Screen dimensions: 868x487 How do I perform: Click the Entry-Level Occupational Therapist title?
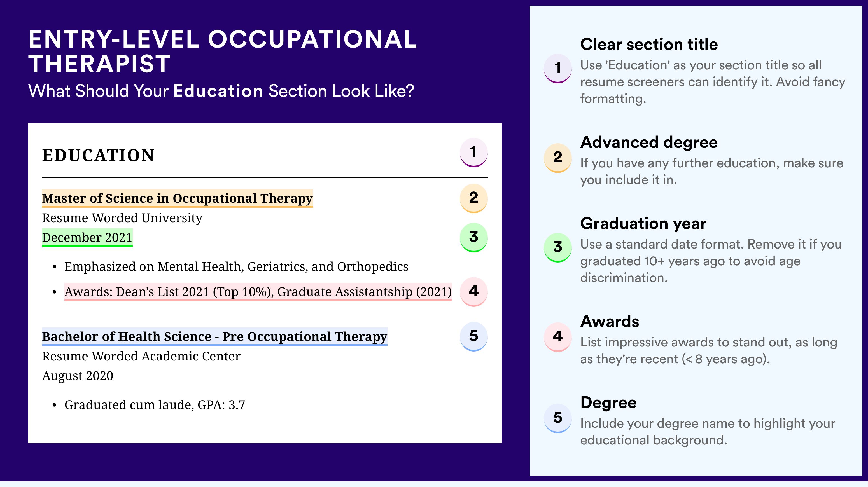coord(222,51)
